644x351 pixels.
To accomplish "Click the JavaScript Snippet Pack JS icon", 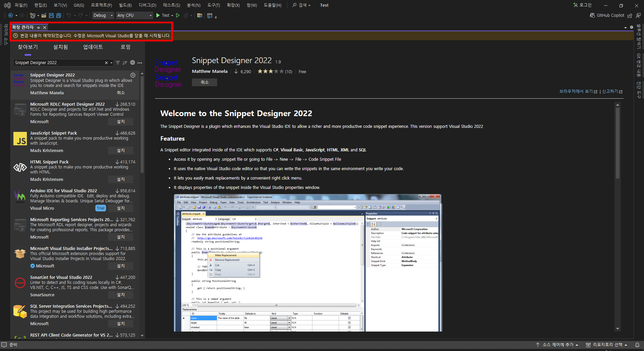I will tap(20, 139).
